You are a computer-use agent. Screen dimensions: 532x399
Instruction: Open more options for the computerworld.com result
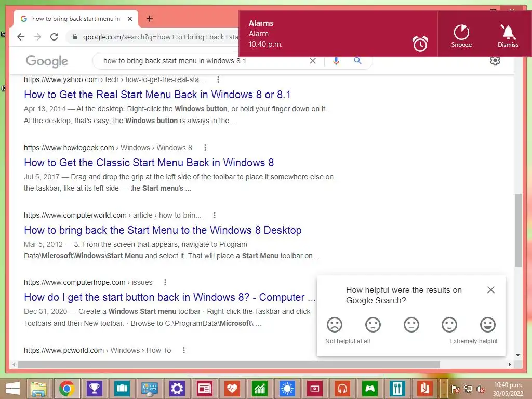click(x=214, y=215)
